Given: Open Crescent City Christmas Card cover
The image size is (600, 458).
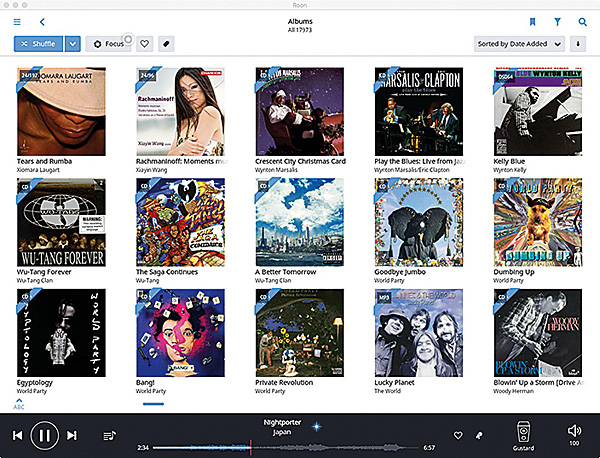Looking at the screenshot, I should (300, 111).
